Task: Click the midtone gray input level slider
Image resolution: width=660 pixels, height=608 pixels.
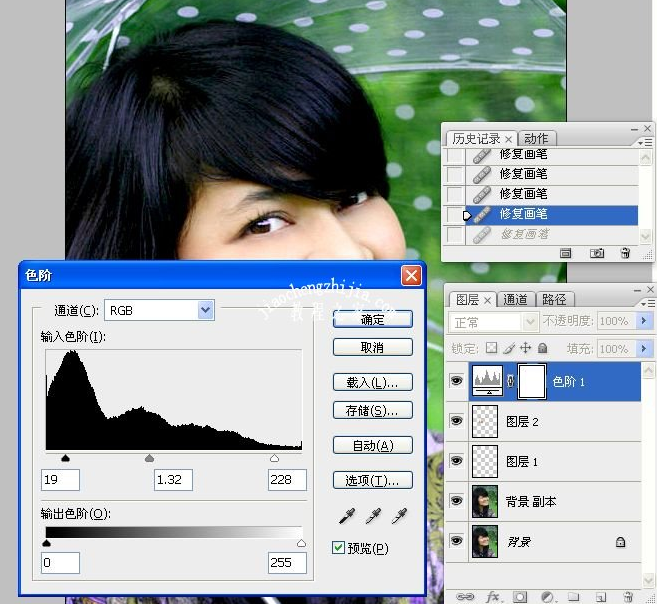Action: pyautogui.click(x=150, y=458)
